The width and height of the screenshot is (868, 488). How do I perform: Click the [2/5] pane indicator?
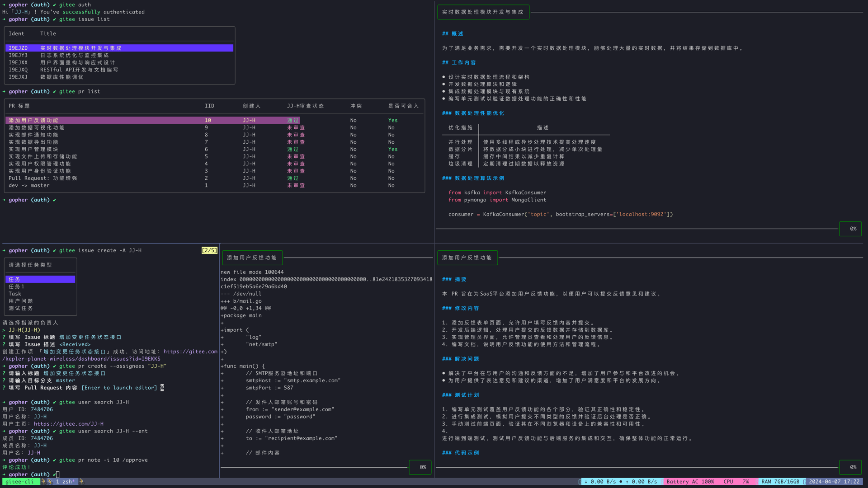tap(209, 250)
